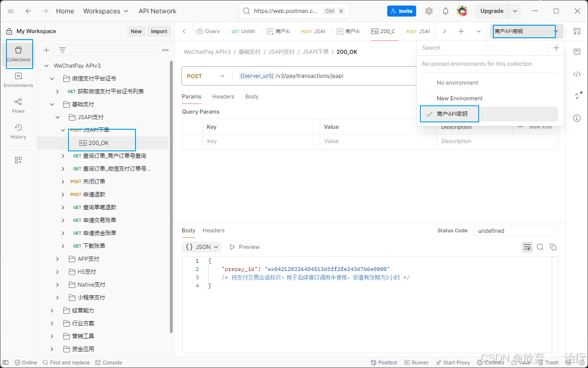Collapse the 微信支付平台证书 folder
This screenshot has width=588, height=368.
52,79
